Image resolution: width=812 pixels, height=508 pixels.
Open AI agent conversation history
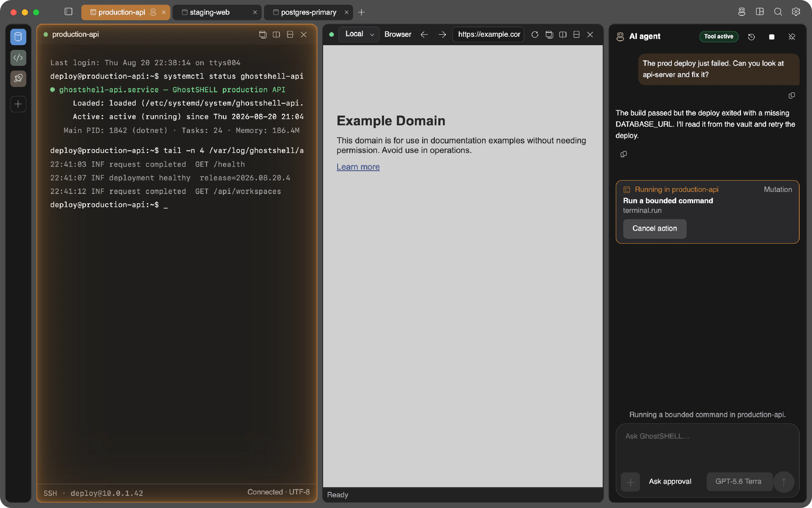(x=752, y=37)
